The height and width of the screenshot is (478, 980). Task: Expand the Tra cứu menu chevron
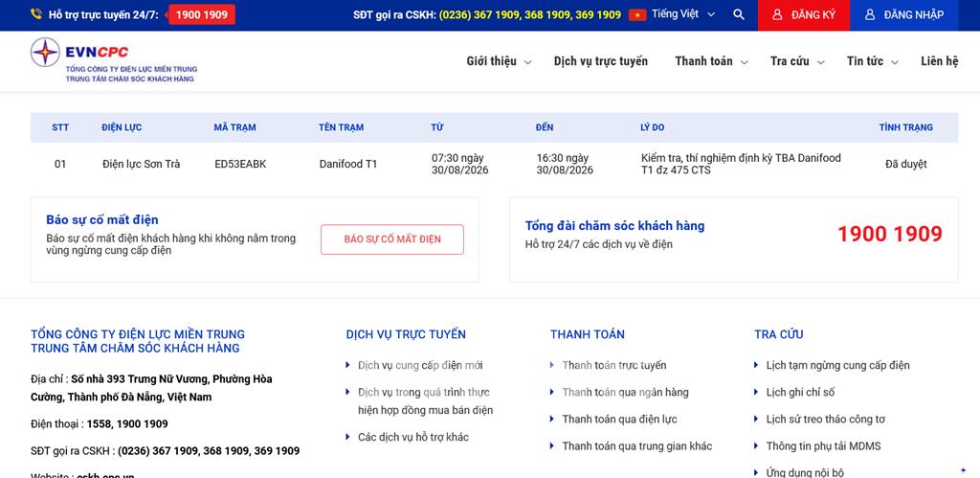pos(820,62)
